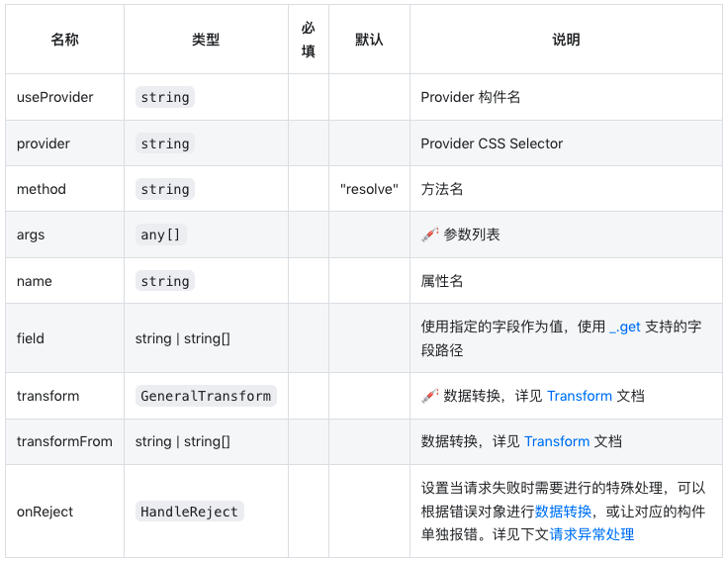Click the syringe icon in transform row

coord(430,396)
